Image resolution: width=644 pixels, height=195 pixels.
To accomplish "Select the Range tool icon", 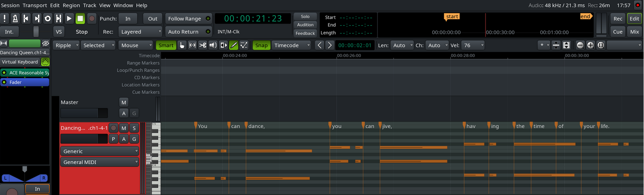I will coord(192,45).
